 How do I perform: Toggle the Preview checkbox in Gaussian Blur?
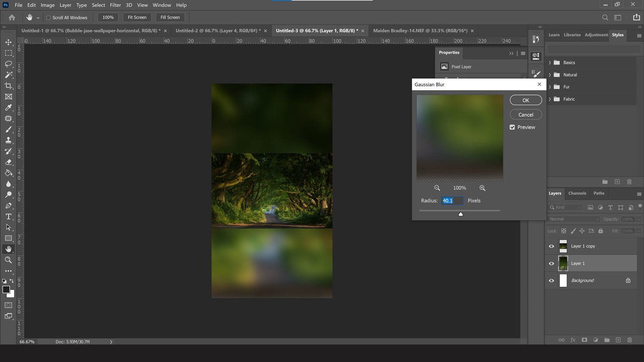pos(512,127)
